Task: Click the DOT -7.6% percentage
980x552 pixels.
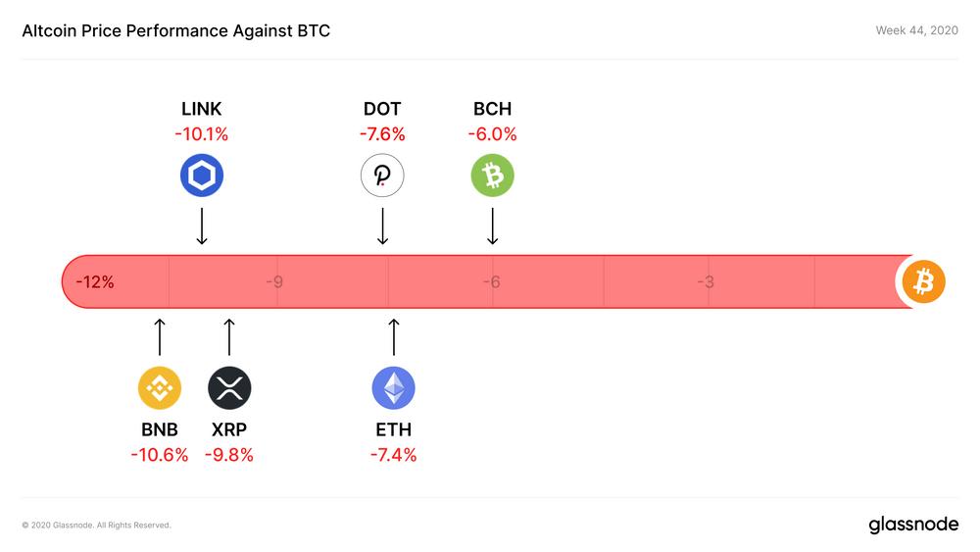Action: (x=382, y=134)
